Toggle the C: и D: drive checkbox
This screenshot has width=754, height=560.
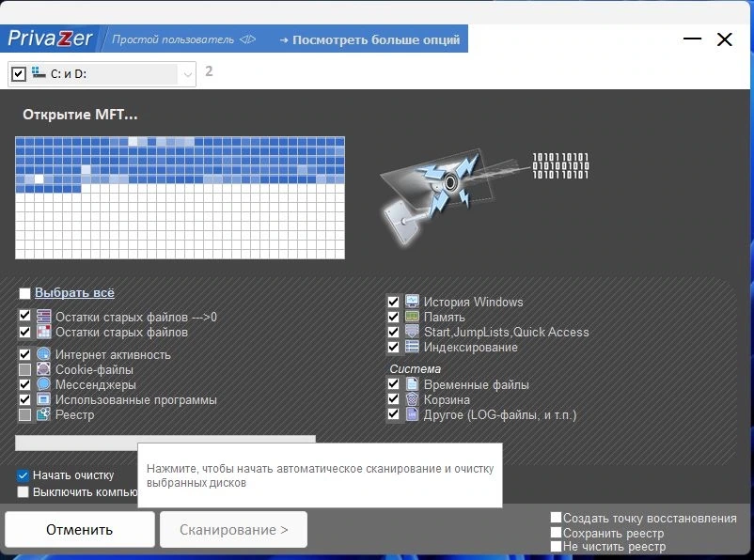click(18, 74)
